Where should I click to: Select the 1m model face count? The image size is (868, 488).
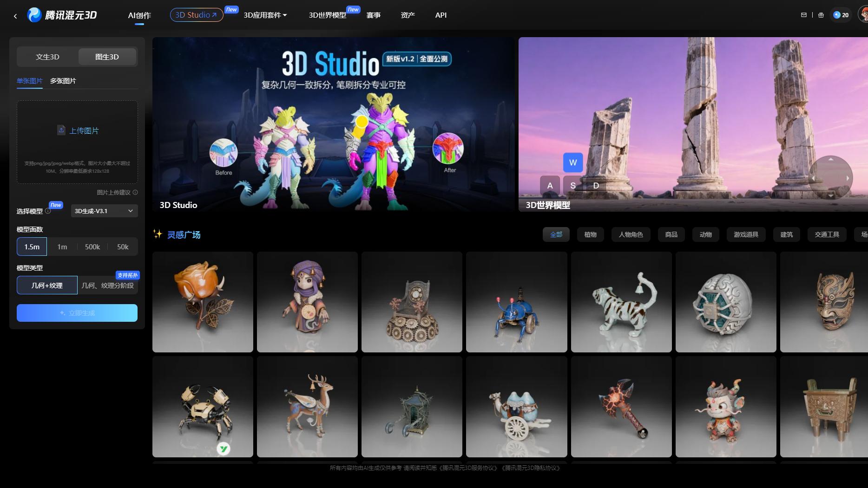(x=62, y=247)
